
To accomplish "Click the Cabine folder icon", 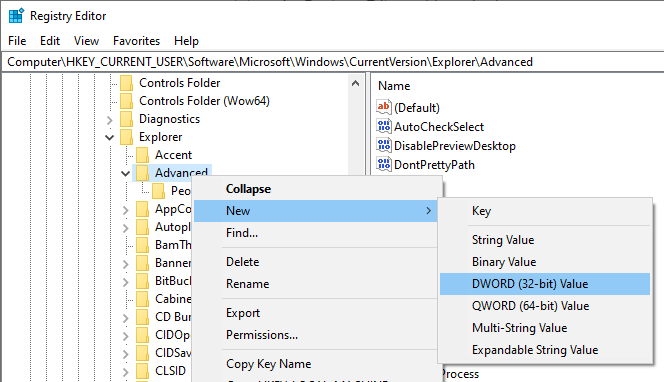I will pyautogui.click(x=142, y=299).
